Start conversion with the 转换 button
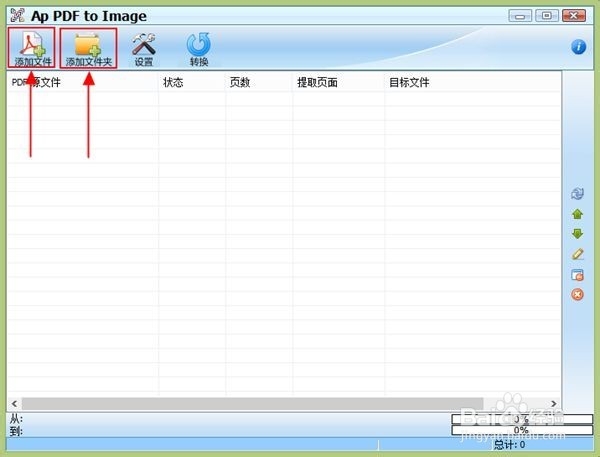Screen dimensions: 600x457 coord(199,49)
